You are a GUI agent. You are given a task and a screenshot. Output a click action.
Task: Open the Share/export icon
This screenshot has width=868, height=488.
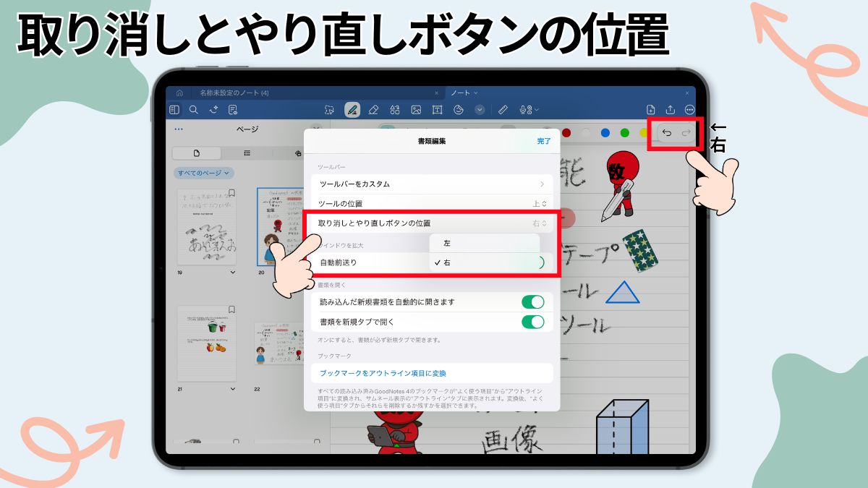671,110
